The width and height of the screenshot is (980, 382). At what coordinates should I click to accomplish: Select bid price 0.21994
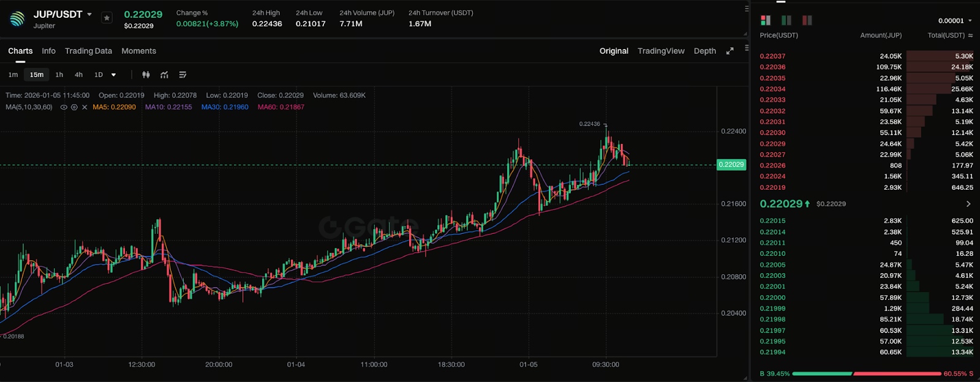coord(772,353)
